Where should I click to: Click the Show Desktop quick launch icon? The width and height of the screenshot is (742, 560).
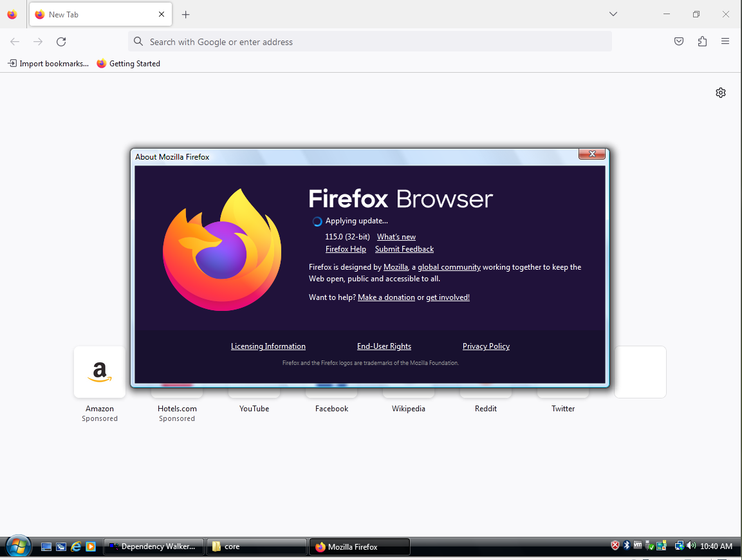pyautogui.click(x=46, y=546)
